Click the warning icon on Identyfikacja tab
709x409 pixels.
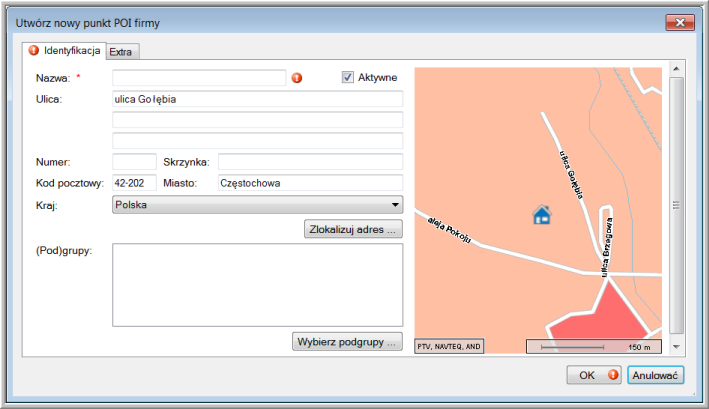pos(34,50)
